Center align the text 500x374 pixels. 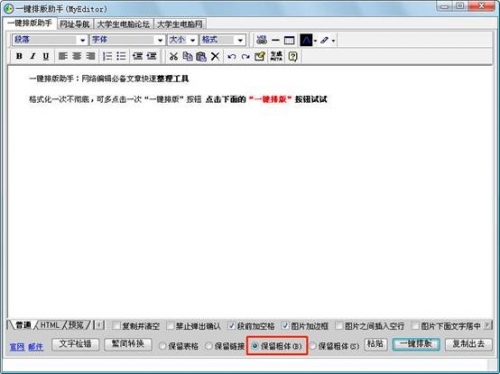point(77,56)
